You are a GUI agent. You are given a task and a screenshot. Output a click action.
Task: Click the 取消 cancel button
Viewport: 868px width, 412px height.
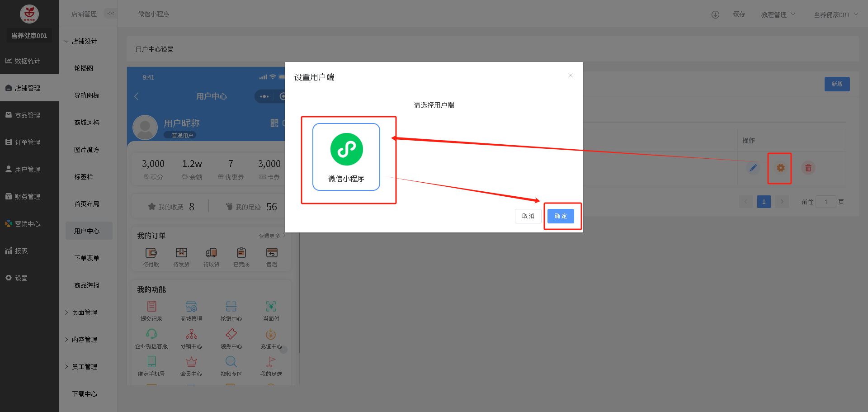(528, 216)
